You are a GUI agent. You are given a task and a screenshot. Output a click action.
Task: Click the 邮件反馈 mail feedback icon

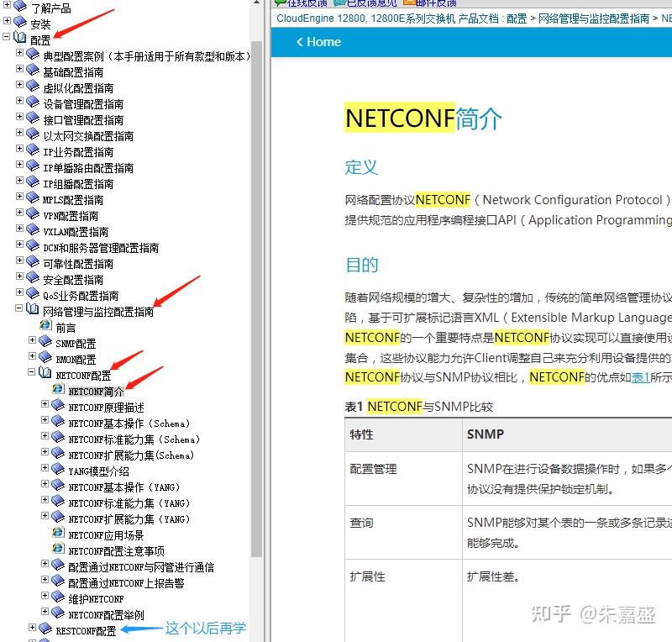[411, 3]
